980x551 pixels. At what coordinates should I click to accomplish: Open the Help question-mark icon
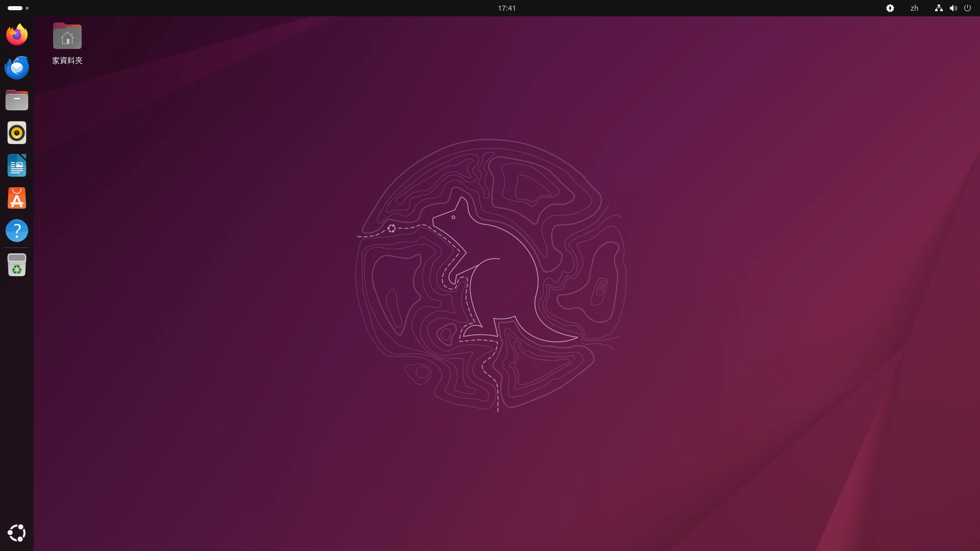click(17, 231)
